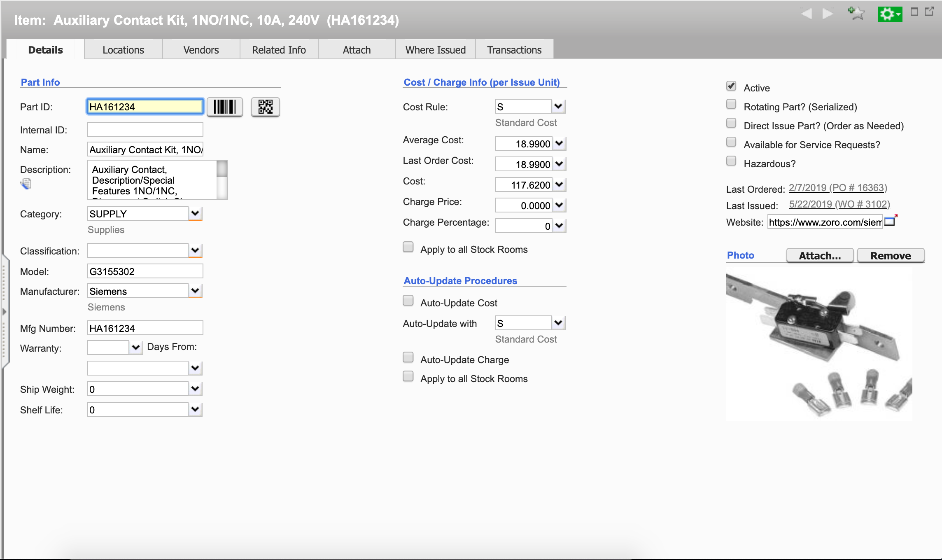Go to previous record with left arrow
This screenshot has width=942, height=560.
click(807, 14)
